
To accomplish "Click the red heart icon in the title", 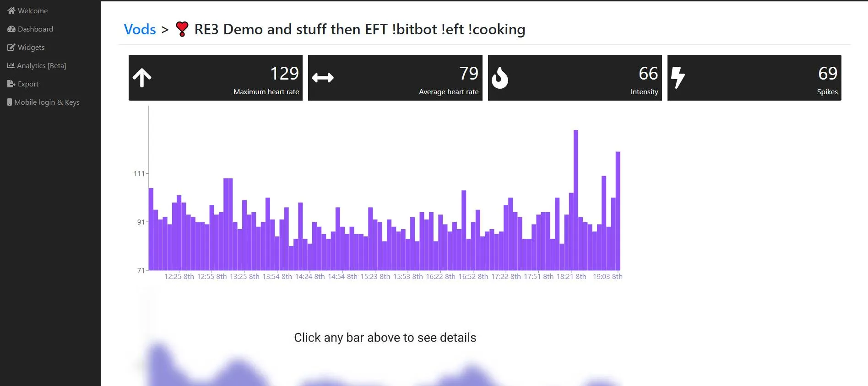I will (x=182, y=29).
